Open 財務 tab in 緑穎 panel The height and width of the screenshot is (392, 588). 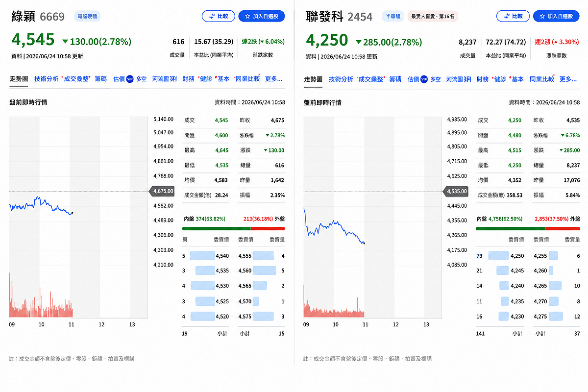[188, 79]
